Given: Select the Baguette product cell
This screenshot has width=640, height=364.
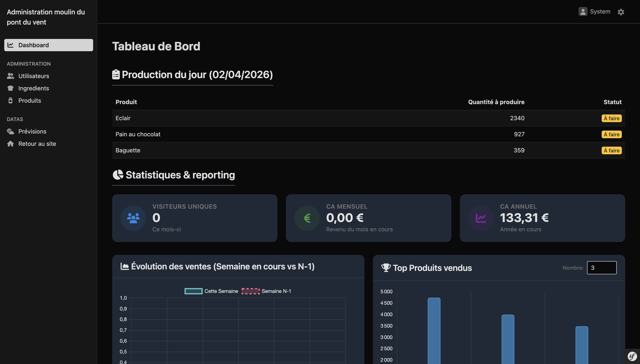Looking at the screenshot, I should [128, 150].
